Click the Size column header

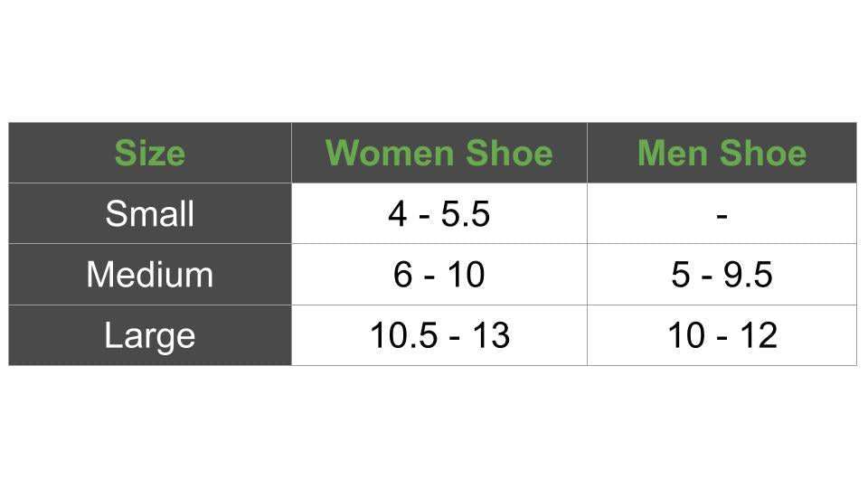click(149, 153)
